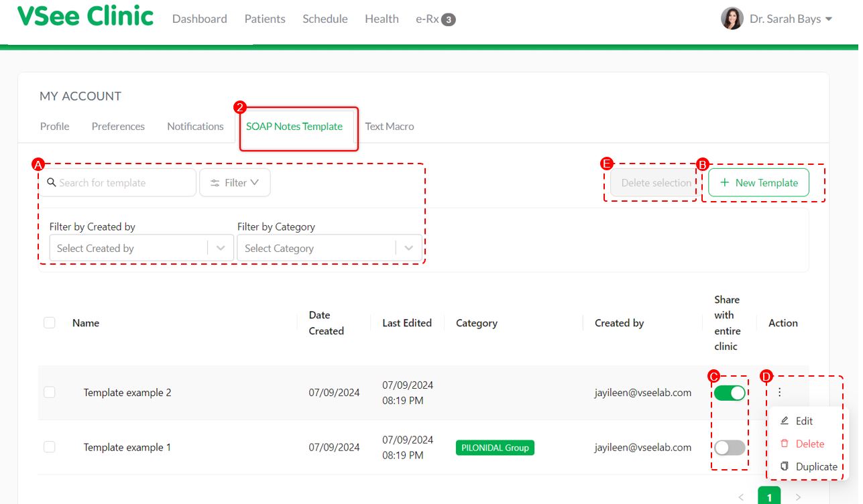The image size is (863, 504).
Task: Click Share with entire clinic header
Action: pyautogui.click(x=727, y=322)
